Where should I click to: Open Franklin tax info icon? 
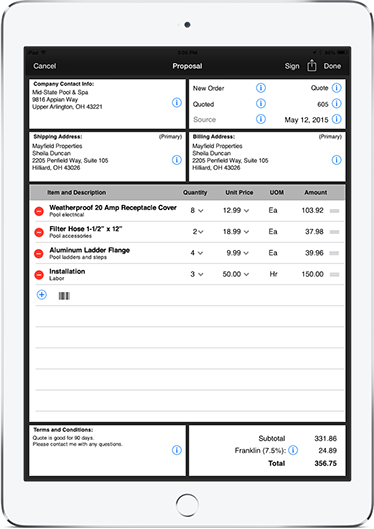pos(293,450)
